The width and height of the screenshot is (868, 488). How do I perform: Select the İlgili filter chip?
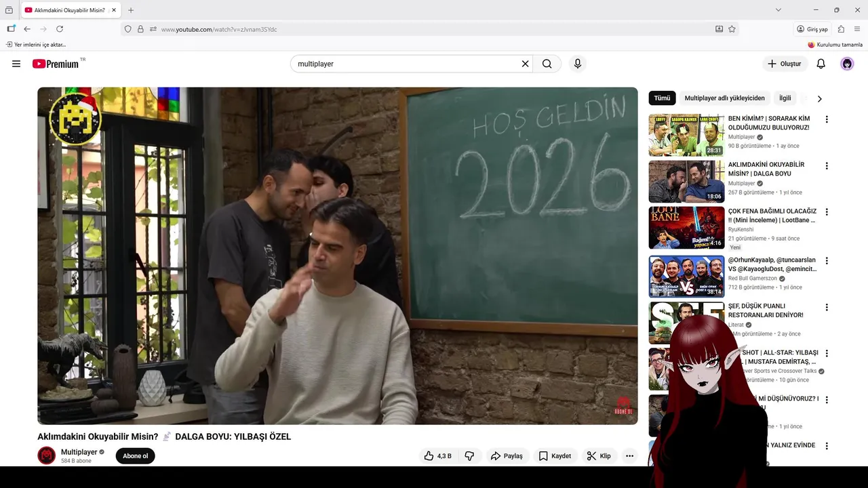[785, 98]
